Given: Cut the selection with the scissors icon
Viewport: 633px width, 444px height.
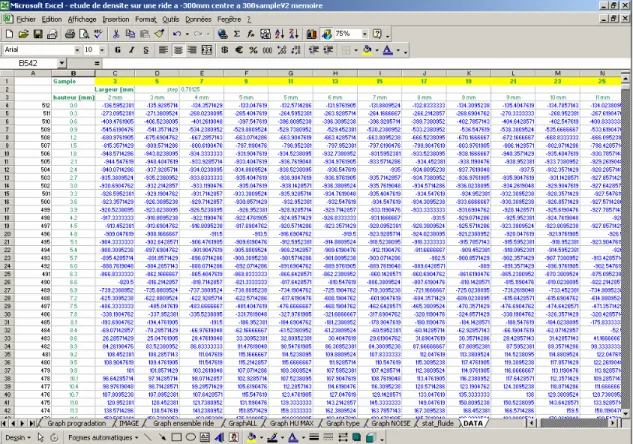Looking at the screenshot, I should tap(116, 34).
